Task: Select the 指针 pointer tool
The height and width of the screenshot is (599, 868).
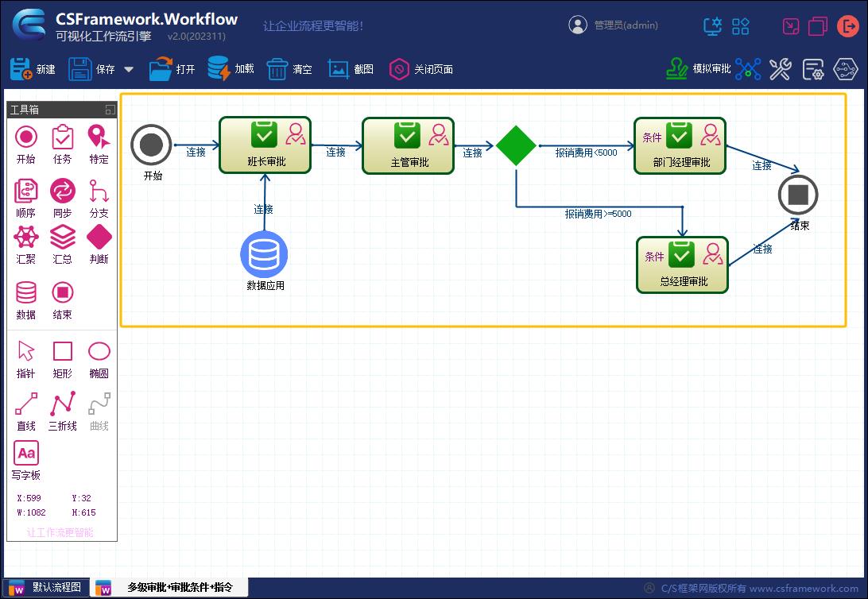Action: point(25,351)
